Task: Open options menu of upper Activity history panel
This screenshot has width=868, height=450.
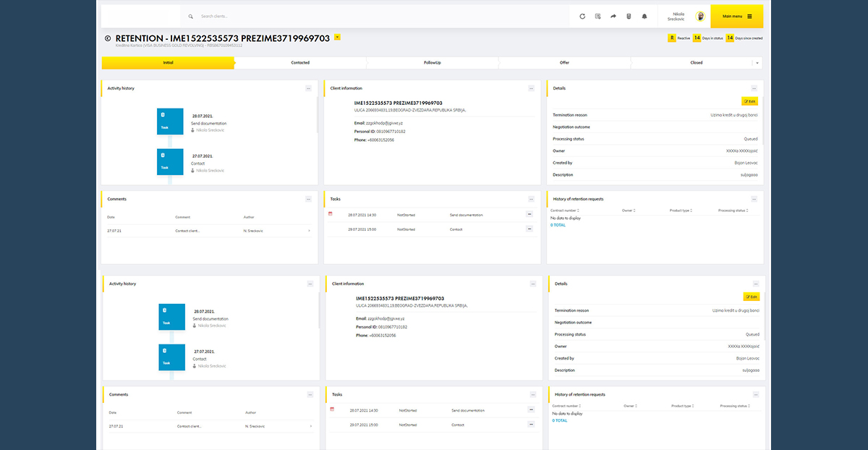Action: point(309,88)
